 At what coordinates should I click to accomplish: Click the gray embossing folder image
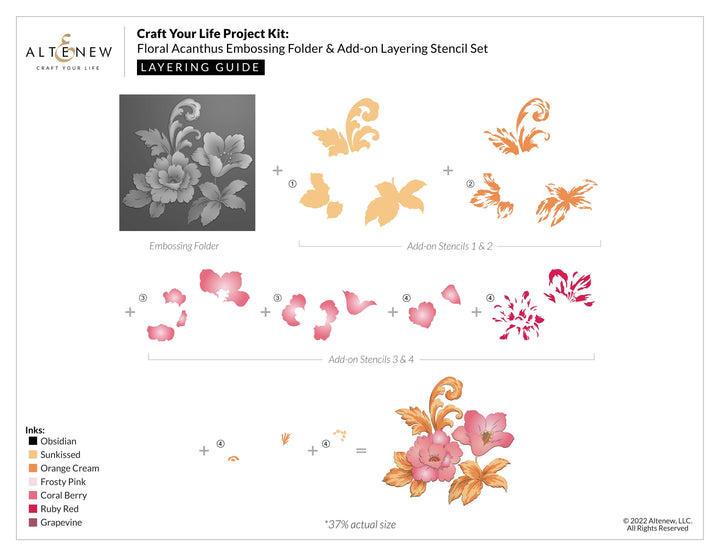click(187, 163)
